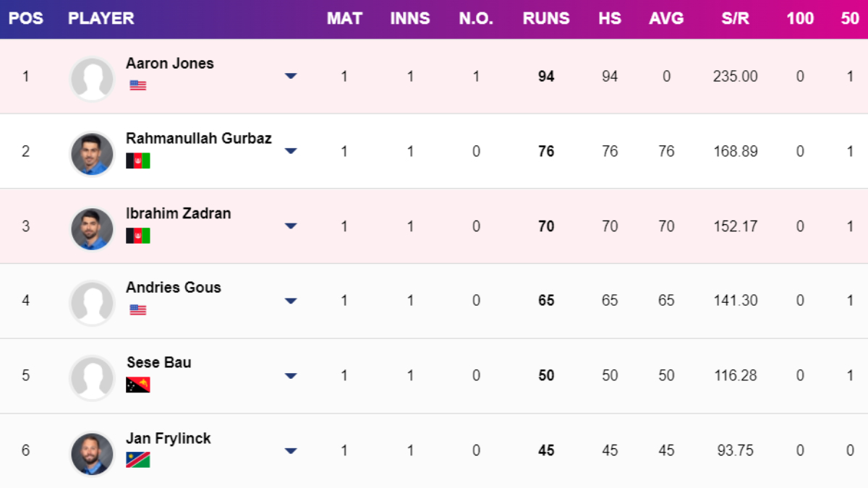
Task: Click the Papua New Guinea flag under Sese Bau
Action: tap(137, 385)
